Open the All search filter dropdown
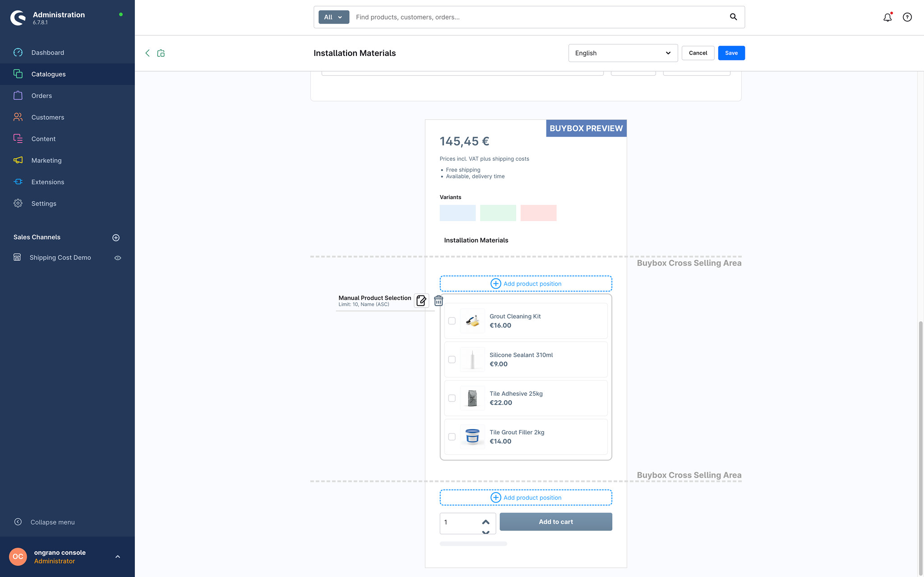This screenshot has height=577, width=924. [x=334, y=17]
